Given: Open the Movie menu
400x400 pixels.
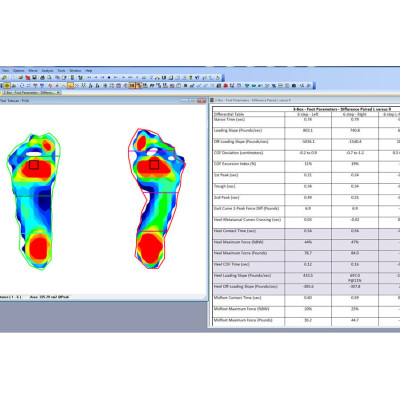Looking at the screenshot, I should coord(33,71).
